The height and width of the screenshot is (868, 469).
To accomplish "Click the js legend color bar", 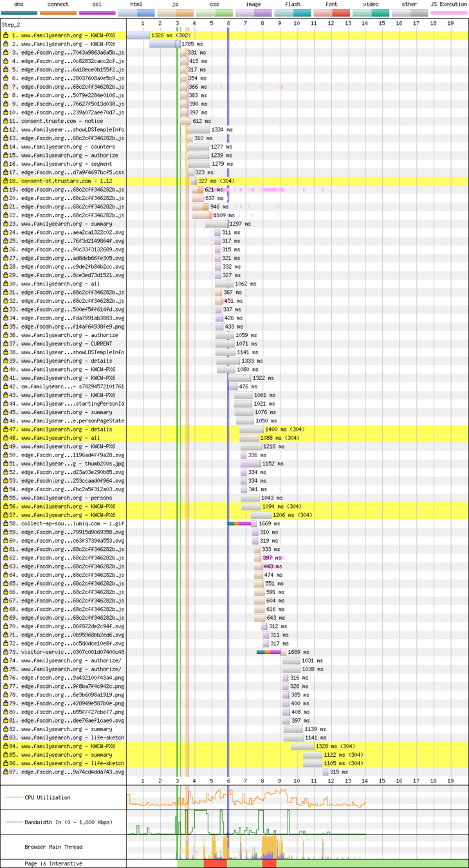I will [175, 13].
